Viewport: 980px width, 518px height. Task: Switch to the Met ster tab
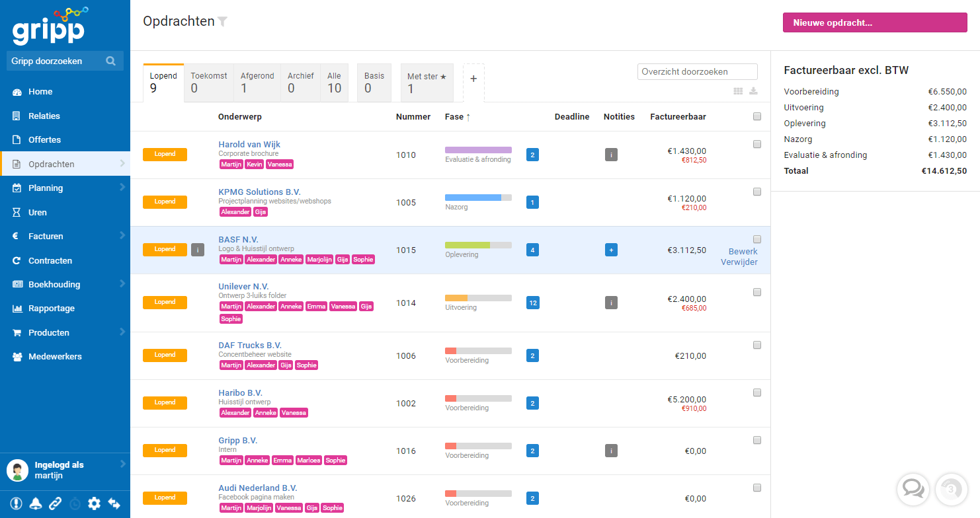pyautogui.click(x=427, y=83)
